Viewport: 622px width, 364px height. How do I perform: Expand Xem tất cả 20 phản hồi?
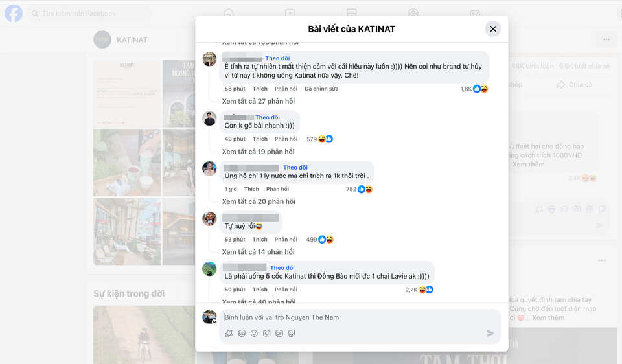[x=259, y=201]
